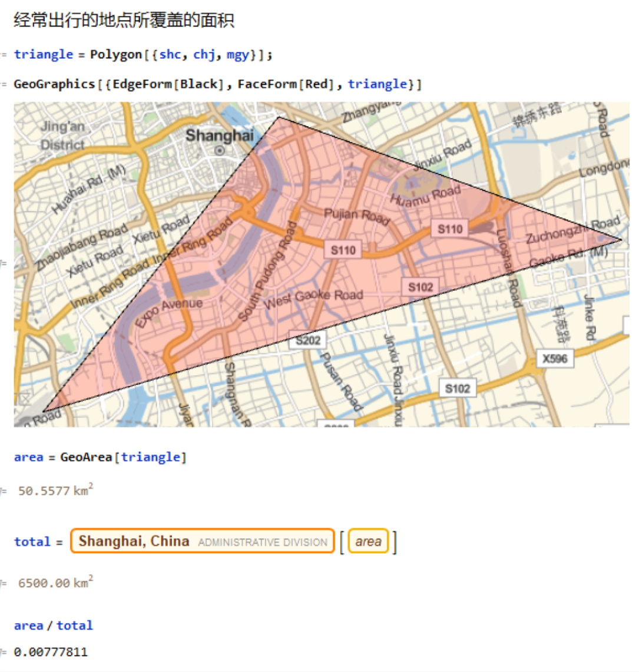The height and width of the screenshot is (672, 639).
Task: Click the area property box
Action: 368,541
